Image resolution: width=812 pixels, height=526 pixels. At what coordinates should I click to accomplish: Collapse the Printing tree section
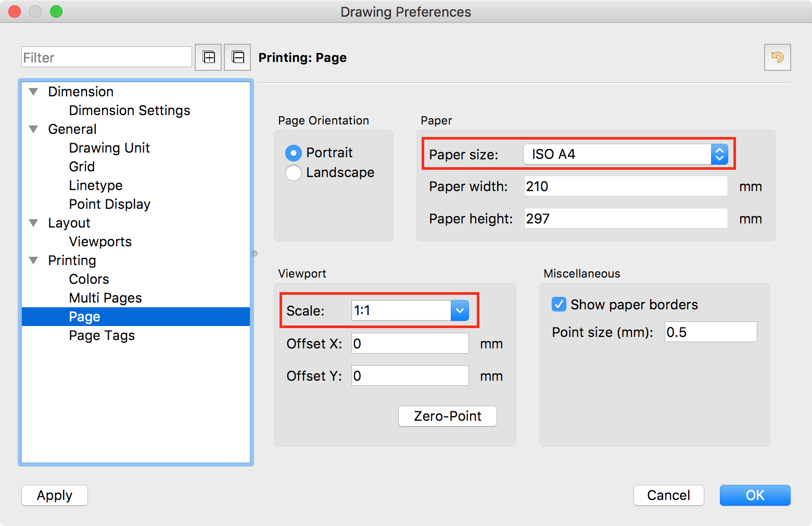[x=34, y=260]
